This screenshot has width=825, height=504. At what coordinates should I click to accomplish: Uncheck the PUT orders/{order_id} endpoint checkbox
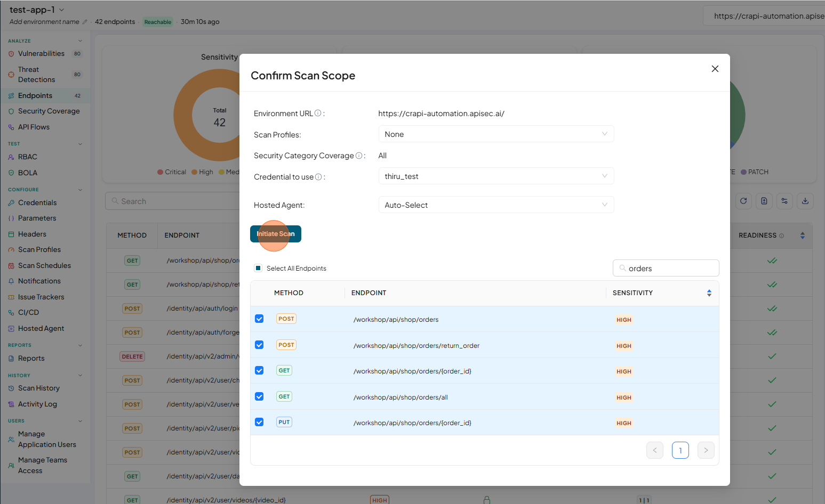(259, 422)
